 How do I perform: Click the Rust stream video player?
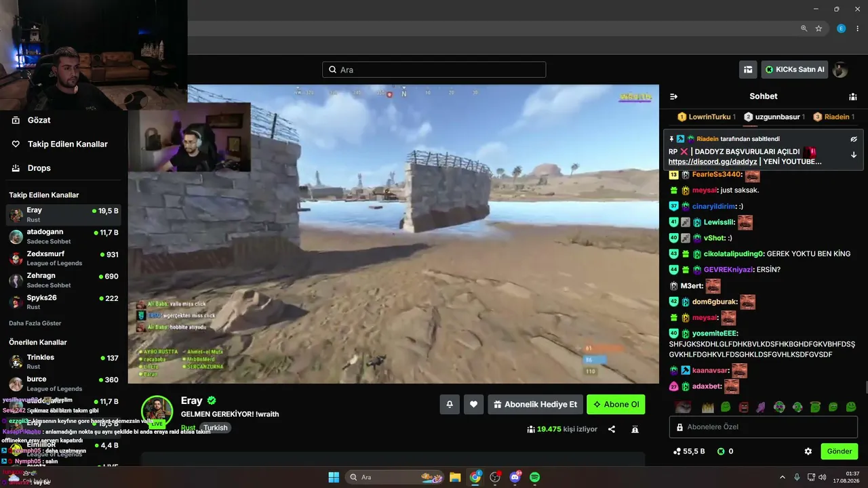click(393, 234)
